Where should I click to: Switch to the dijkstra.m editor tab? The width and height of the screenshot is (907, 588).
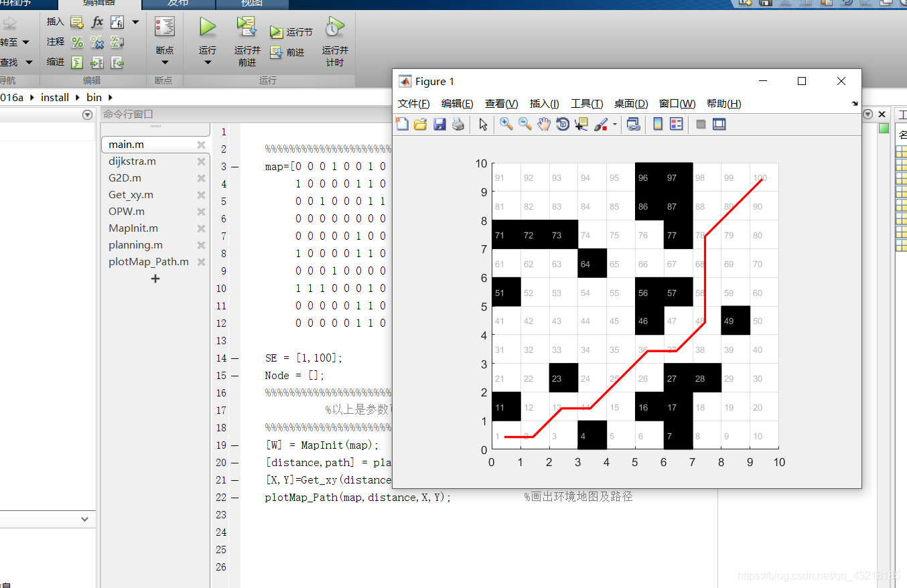132,161
